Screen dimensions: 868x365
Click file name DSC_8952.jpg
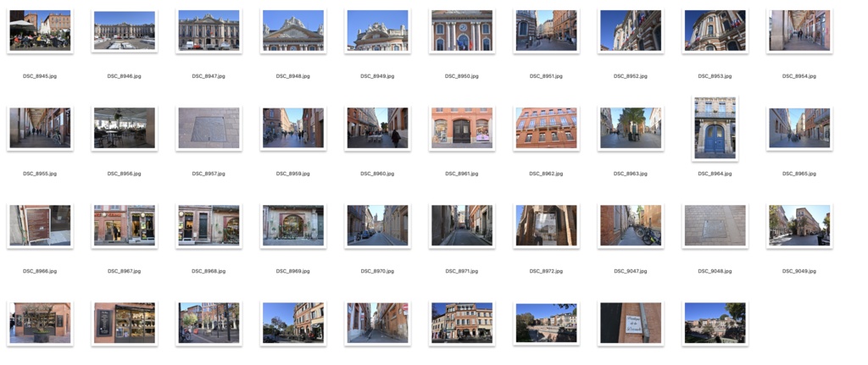[x=631, y=76]
